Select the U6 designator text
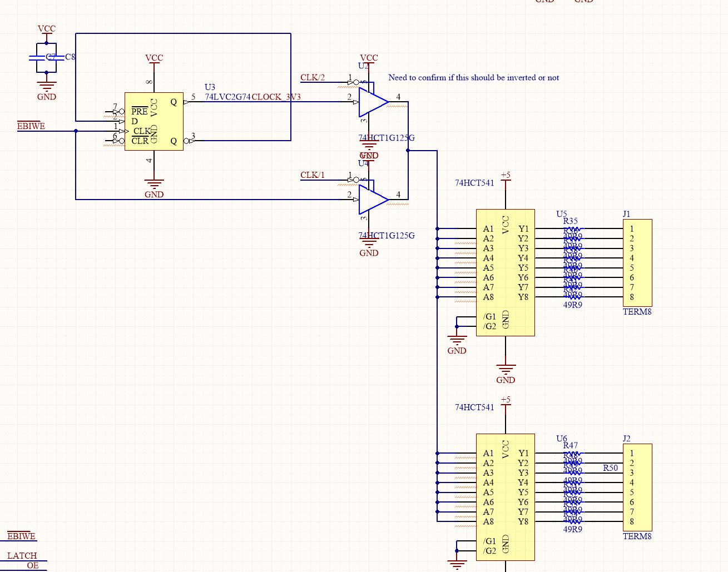728x572 pixels. (562, 438)
